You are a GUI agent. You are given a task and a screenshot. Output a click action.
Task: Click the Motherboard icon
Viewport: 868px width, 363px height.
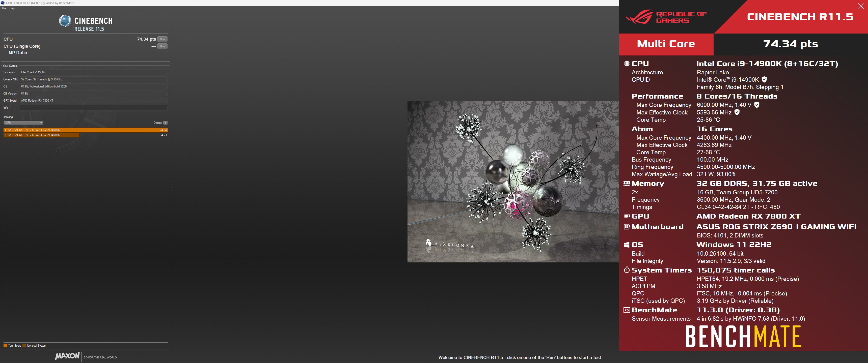tap(627, 227)
